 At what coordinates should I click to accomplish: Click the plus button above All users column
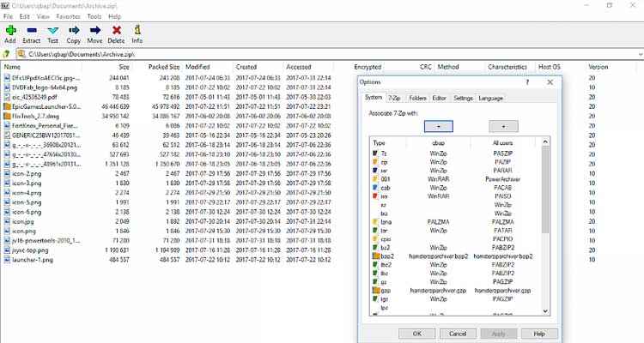tap(503, 126)
